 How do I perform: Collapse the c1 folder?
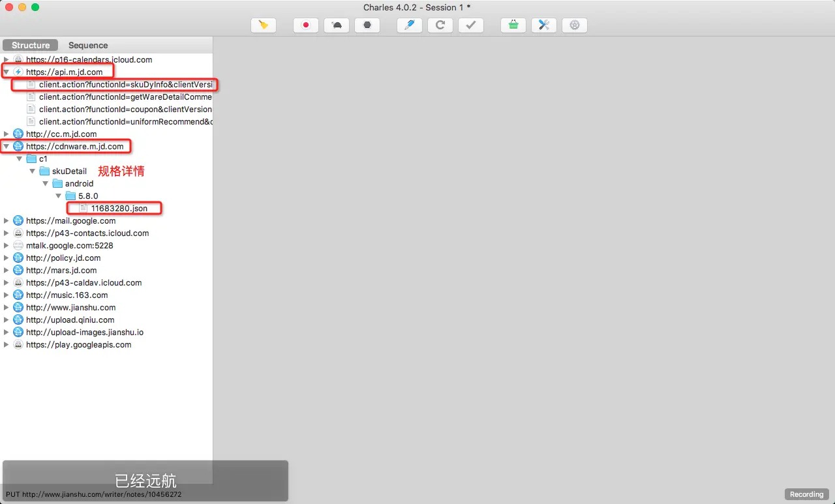coord(20,158)
